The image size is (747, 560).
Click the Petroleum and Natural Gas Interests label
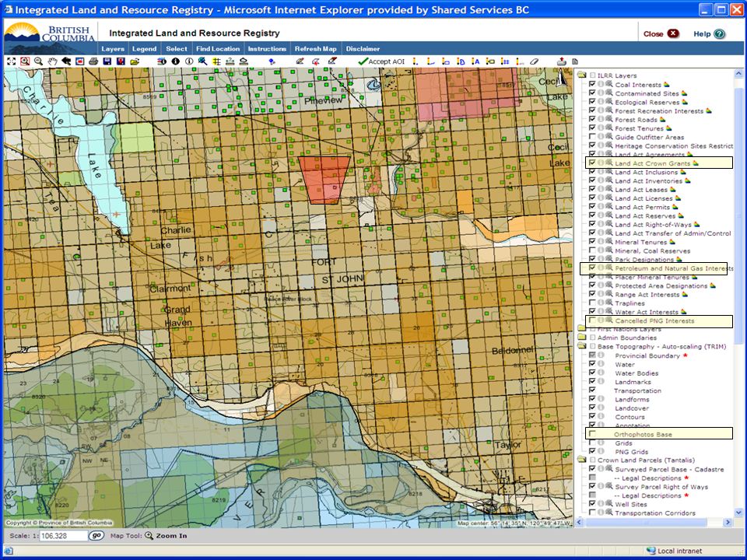pyautogui.click(x=674, y=268)
